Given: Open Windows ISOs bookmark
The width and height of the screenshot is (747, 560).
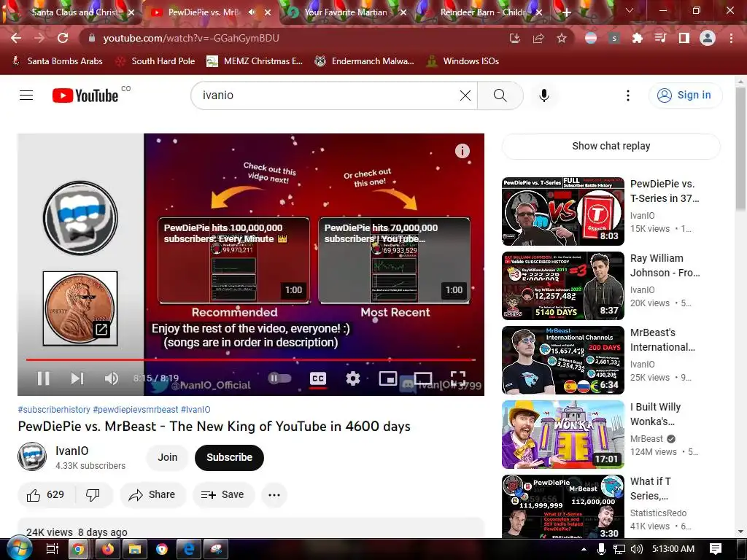Looking at the screenshot, I should [462, 61].
